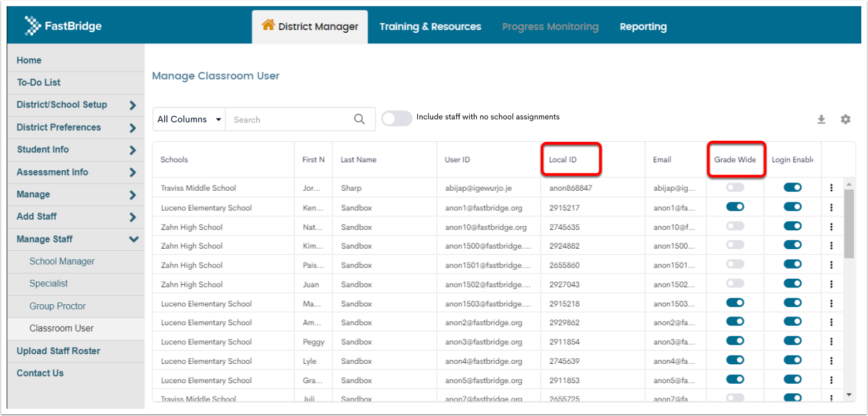Viewport: 868px width, 416px height.
Task: Toggle Grade Wide for Sharp row
Action: tap(735, 187)
